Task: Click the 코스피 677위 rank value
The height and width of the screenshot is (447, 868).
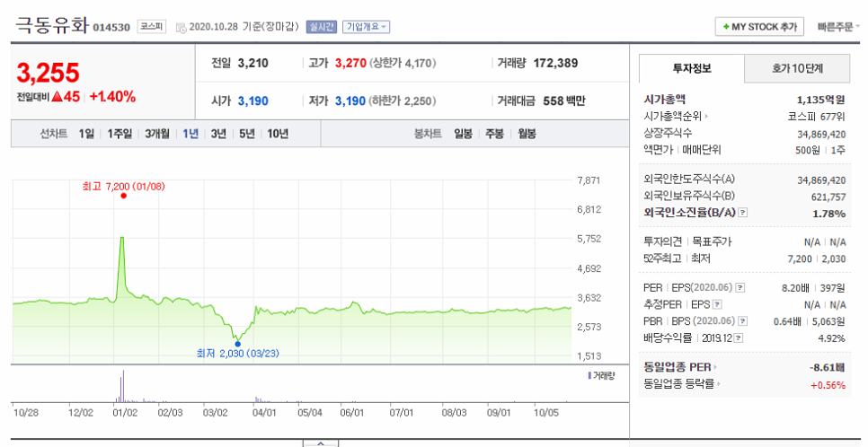Action: click(x=817, y=117)
